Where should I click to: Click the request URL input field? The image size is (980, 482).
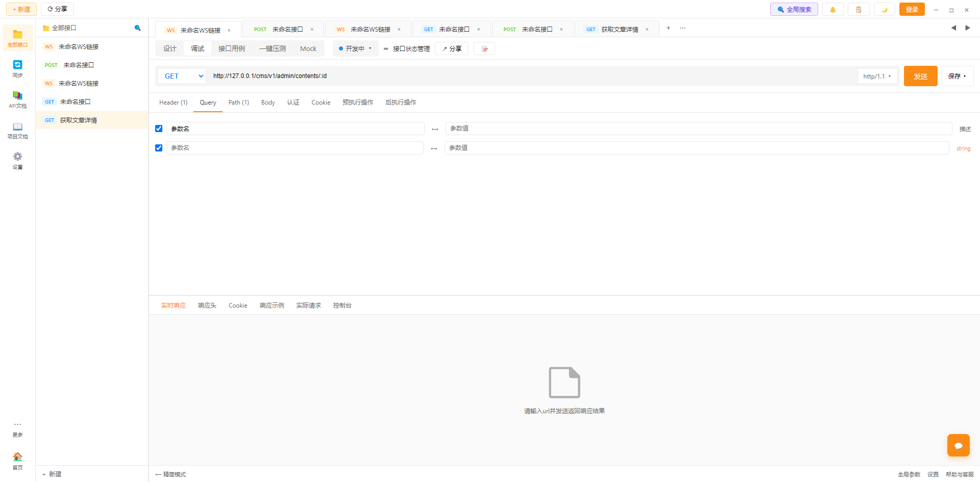coord(531,76)
